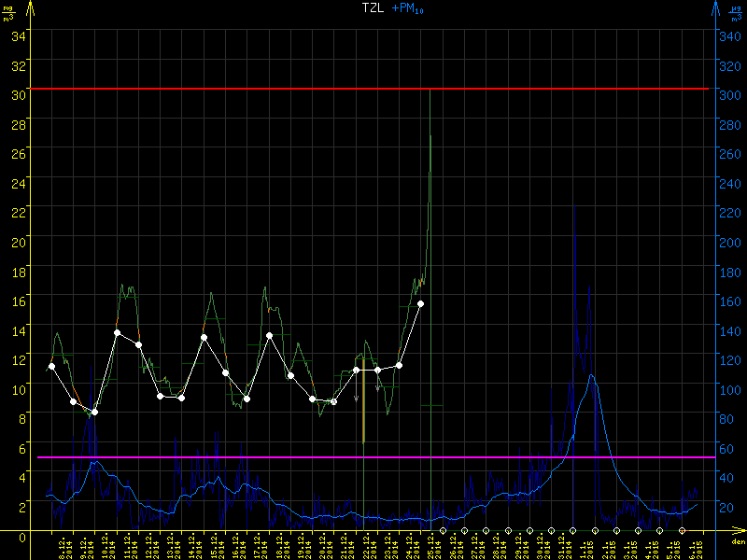Click the red horizontal limit line
Screen dimensions: 747x560
tap(373, 89)
